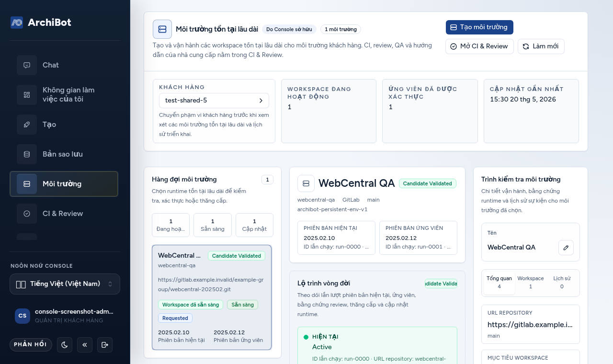Image resolution: width=613 pixels, height=364 pixels.
Task: Click the WebCentral QA title server icon
Action: click(306, 183)
